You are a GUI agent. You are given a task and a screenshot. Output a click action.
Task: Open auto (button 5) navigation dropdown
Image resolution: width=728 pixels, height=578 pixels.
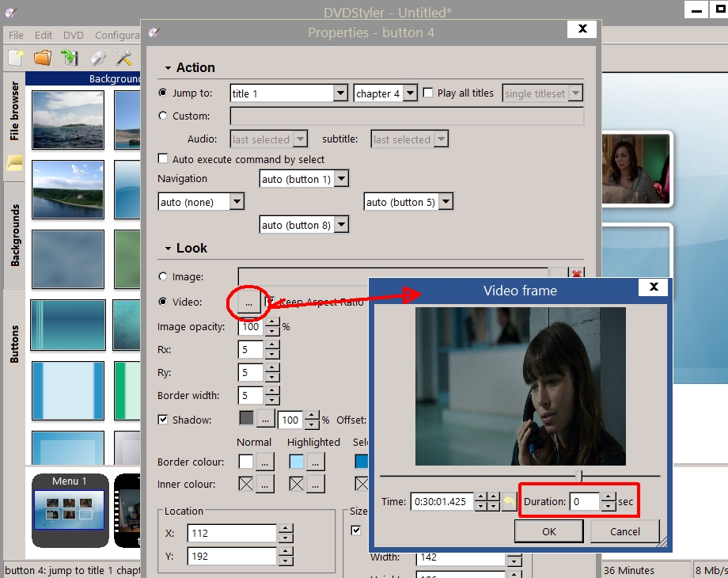446,202
